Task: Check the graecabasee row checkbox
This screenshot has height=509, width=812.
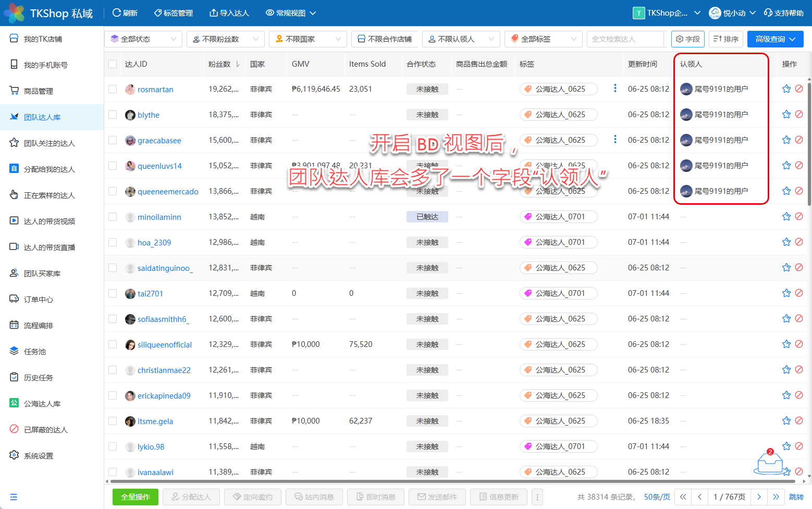Action: pos(113,140)
